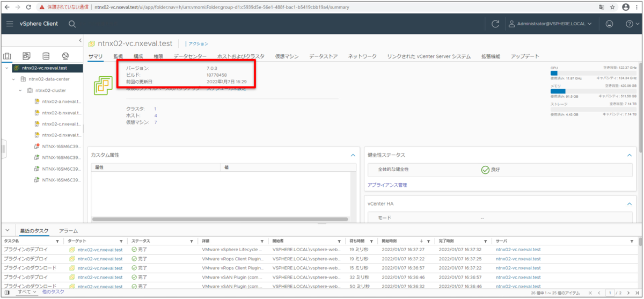Open the 監視 tab

tap(118, 56)
